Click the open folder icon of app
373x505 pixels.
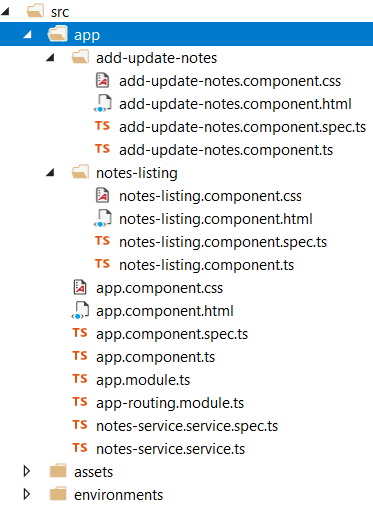[x=57, y=34]
